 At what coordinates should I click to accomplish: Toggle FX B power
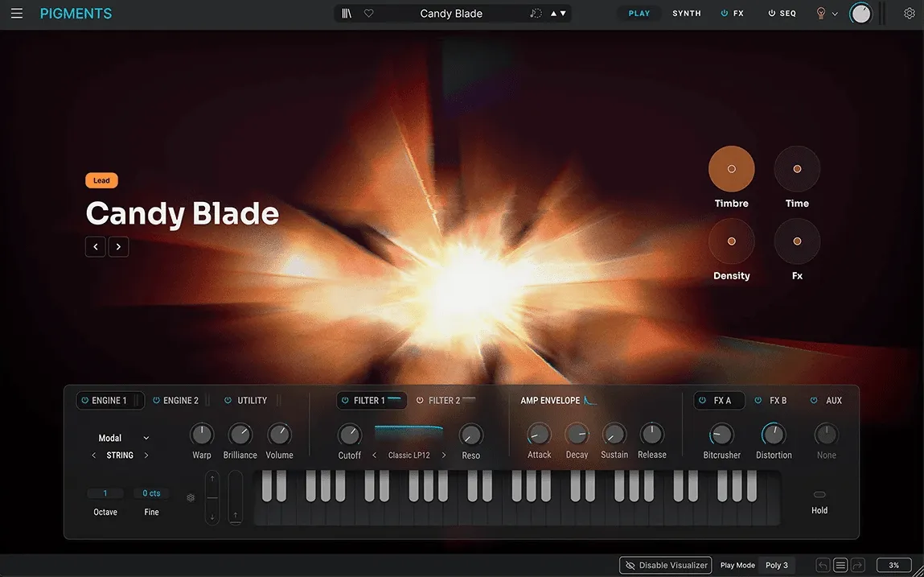758,401
